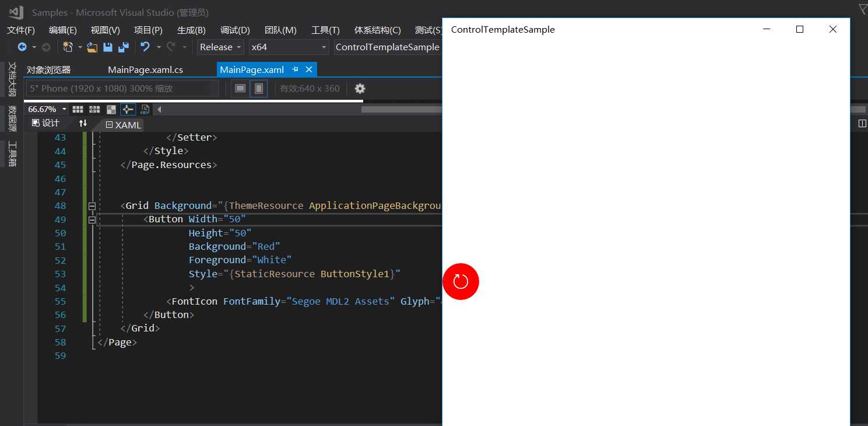868x426 pixels.
Task: Open the 项目(P) menu
Action: click(148, 30)
